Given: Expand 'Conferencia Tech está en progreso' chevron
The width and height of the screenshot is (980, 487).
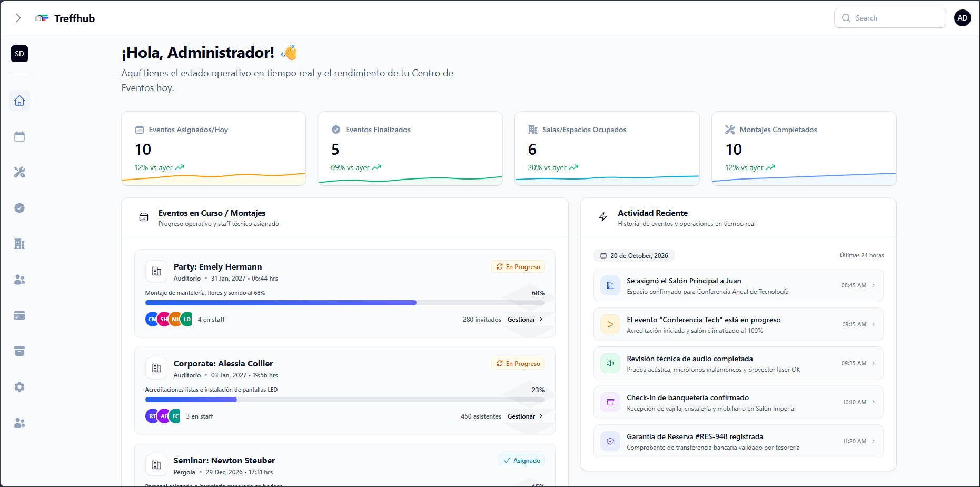Looking at the screenshot, I should [x=874, y=324].
